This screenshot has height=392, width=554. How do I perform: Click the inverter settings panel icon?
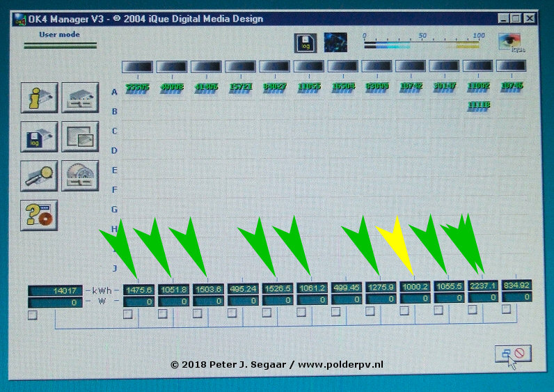pyautogui.click(x=80, y=97)
